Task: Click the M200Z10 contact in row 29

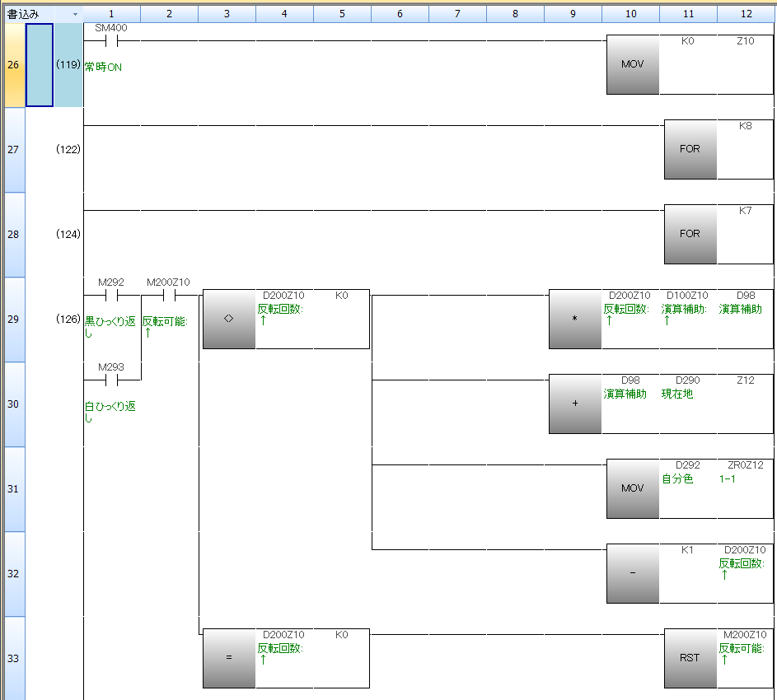Action: 168,296
